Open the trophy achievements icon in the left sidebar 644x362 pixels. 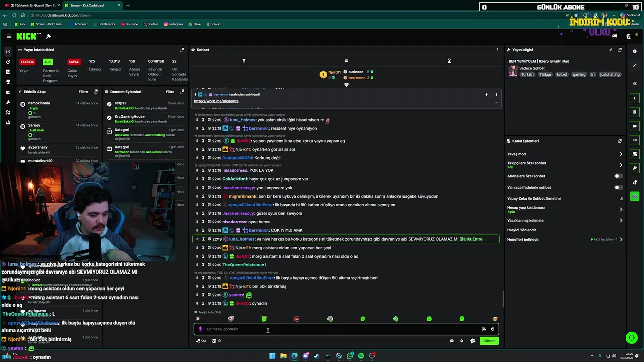pyautogui.click(x=8, y=82)
